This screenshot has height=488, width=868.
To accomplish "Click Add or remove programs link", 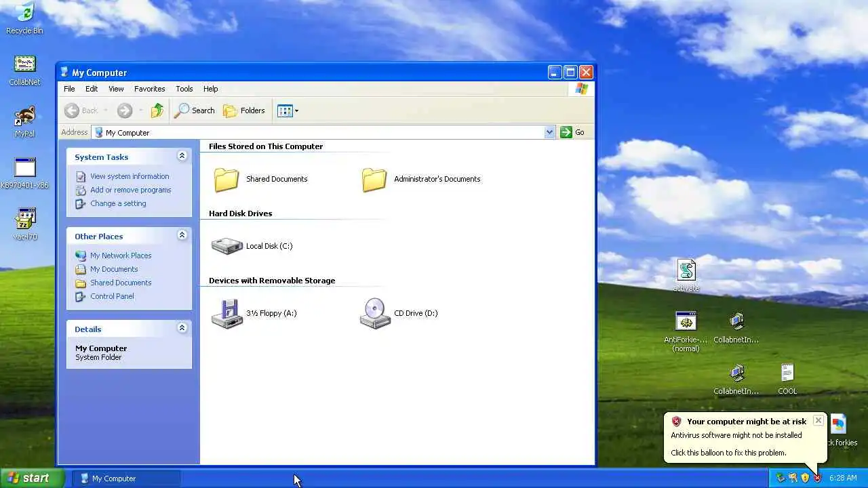I will click(x=130, y=190).
